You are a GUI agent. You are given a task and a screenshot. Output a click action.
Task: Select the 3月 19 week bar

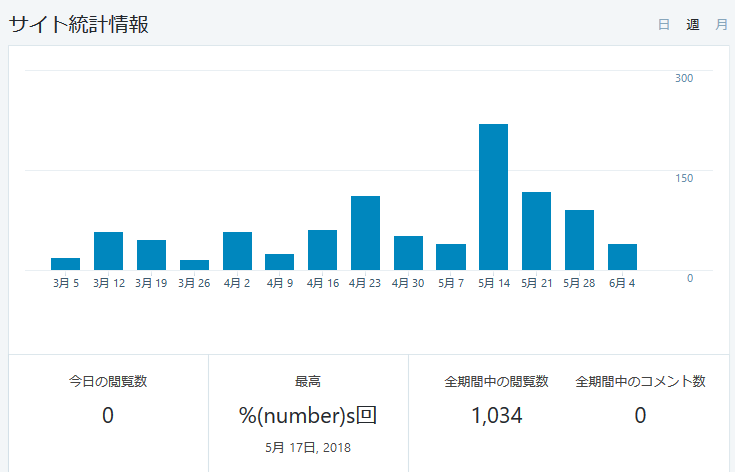tap(151, 255)
